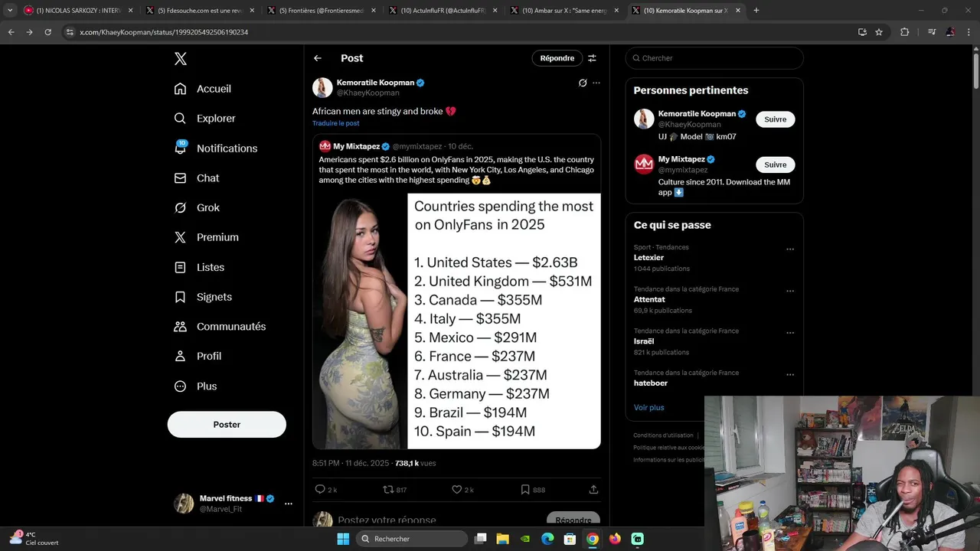Follow My Mixtapez with Suivre button
The height and width of the screenshot is (551, 980).
coord(776,165)
